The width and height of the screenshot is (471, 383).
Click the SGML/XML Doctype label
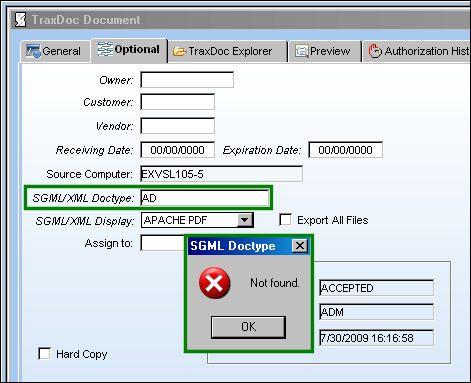point(83,198)
